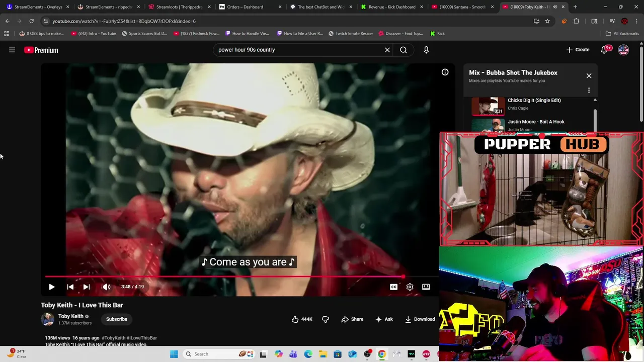644x362 pixels.
Task: Open YouTube hamburger guide menu
Action: (x=12, y=50)
